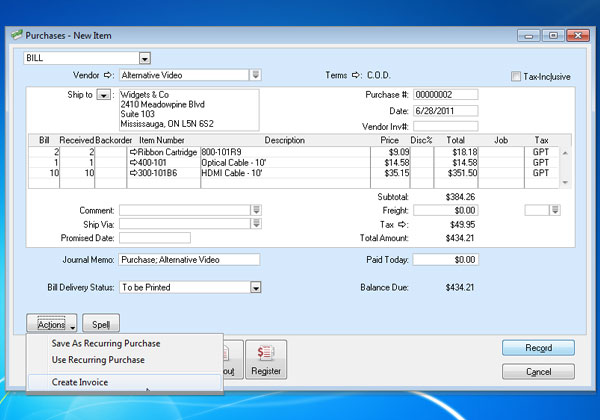Click the arrow beside Ribbon Cartridge item

click(x=134, y=152)
